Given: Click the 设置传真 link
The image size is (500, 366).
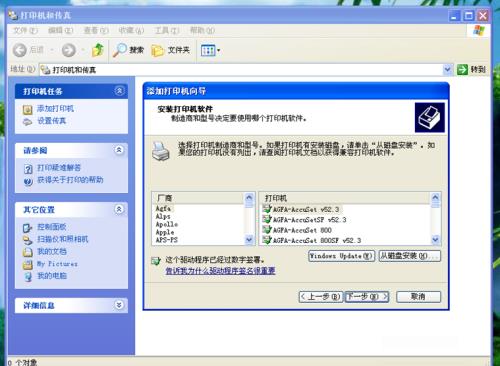Looking at the screenshot, I should click(x=51, y=121).
